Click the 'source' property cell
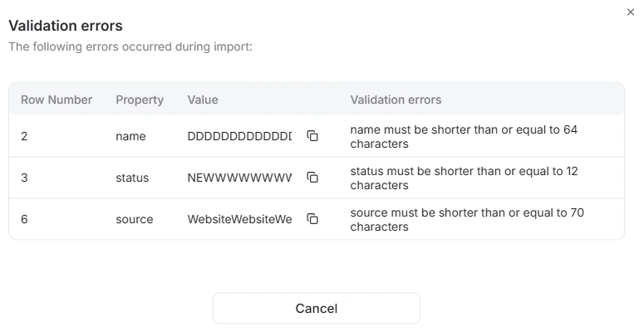 pyautogui.click(x=135, y=219)
